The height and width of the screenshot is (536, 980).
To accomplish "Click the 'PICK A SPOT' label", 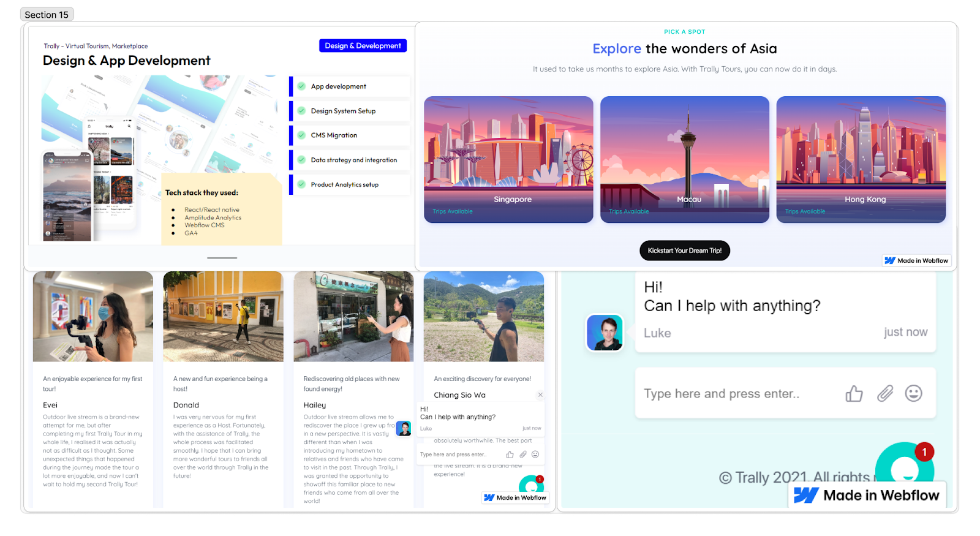I will [685, 32].
